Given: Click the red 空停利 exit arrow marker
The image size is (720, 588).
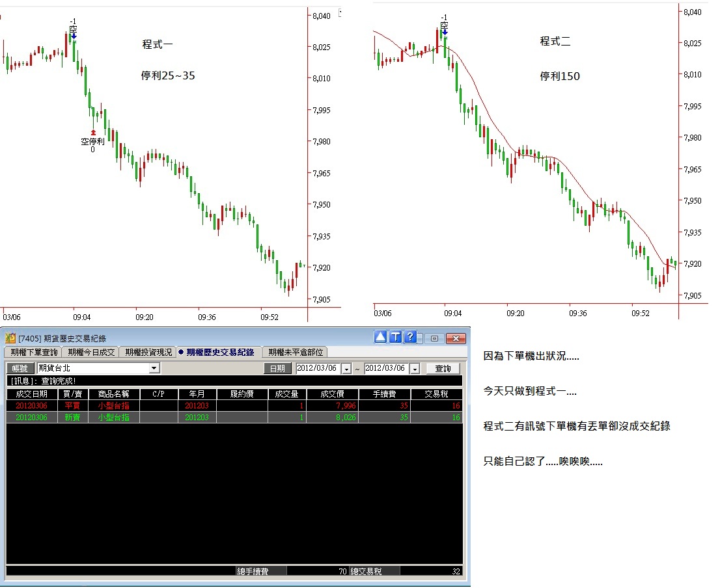Looking at the screenshot, I should [x=93, y=133].
